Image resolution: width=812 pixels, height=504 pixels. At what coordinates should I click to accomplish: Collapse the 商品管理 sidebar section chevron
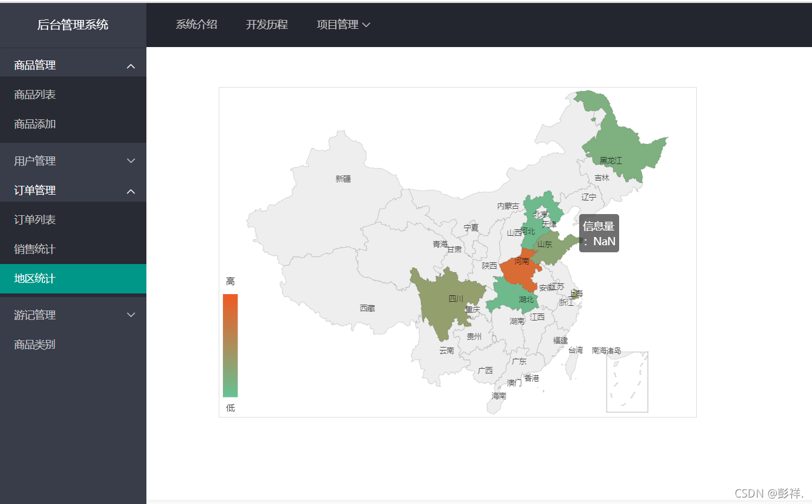[131, 66]
